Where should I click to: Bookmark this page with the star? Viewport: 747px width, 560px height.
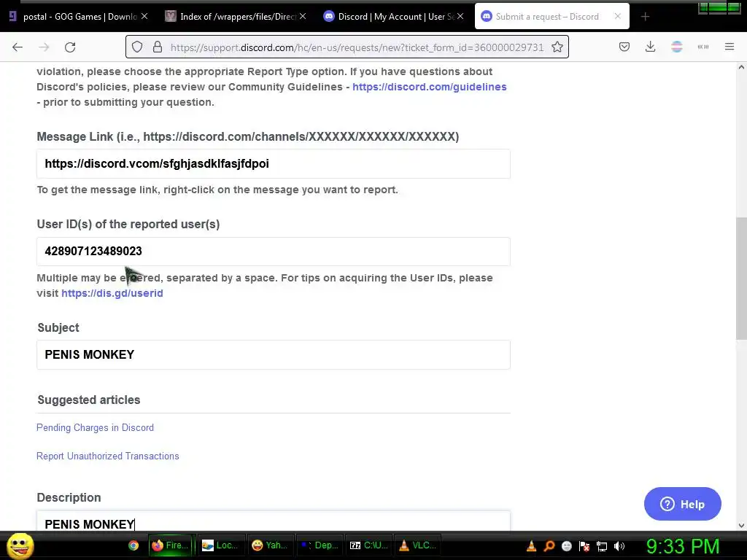click(x=557, y=47)
